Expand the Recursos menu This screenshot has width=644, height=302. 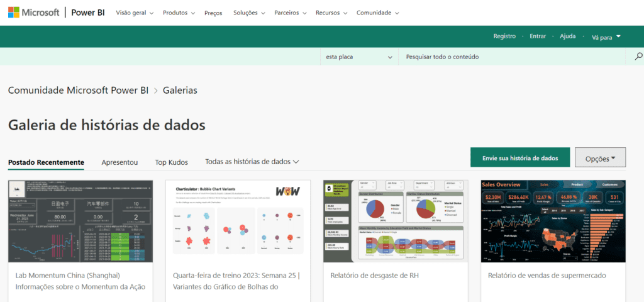click(331, 13)
